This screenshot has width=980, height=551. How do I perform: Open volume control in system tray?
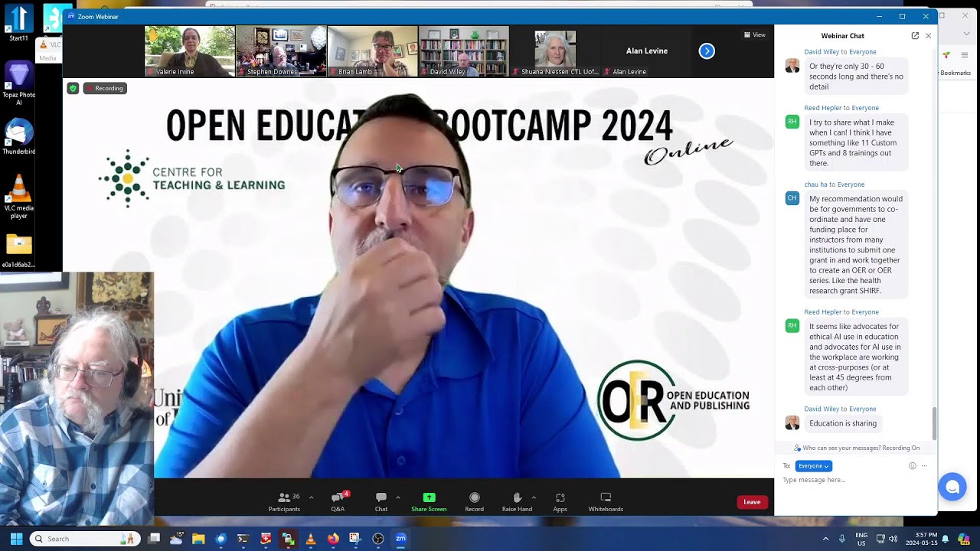(x=893, y=539)
